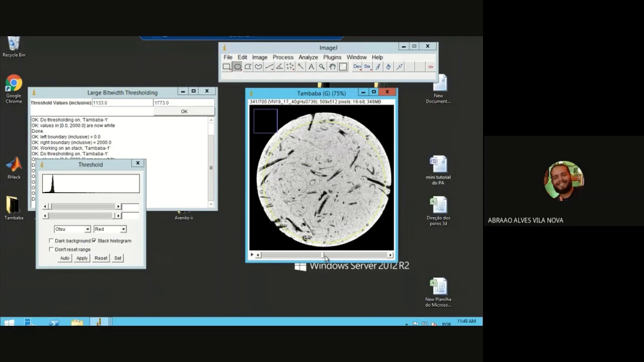Select the Straight Line tool
The image size is (644, 362).
[x=269, y=67]
